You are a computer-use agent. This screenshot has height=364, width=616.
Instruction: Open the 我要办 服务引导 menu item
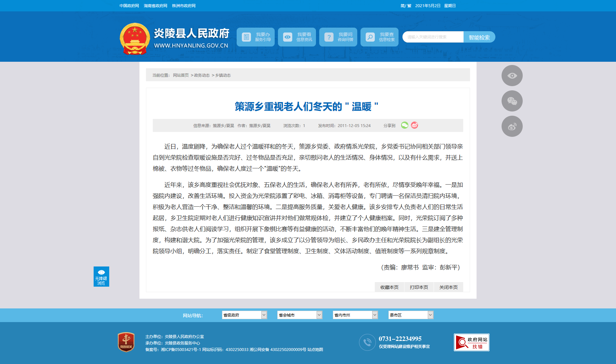[256, 37]
